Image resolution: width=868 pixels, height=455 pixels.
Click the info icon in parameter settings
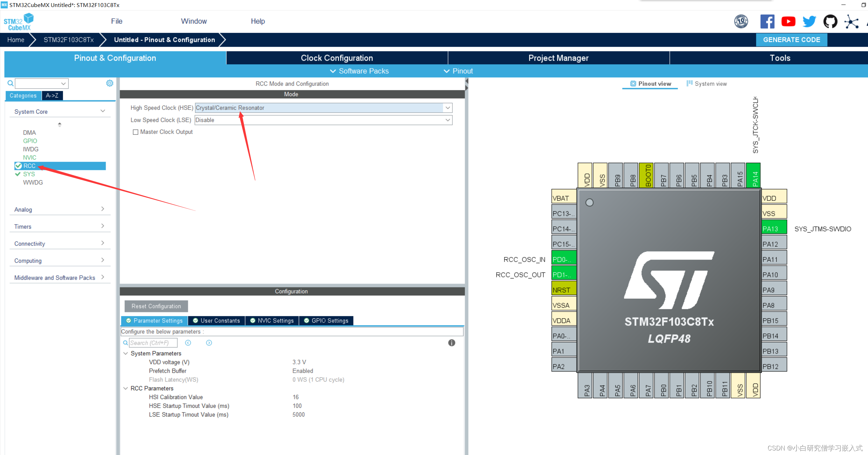(x=451, y=343)
